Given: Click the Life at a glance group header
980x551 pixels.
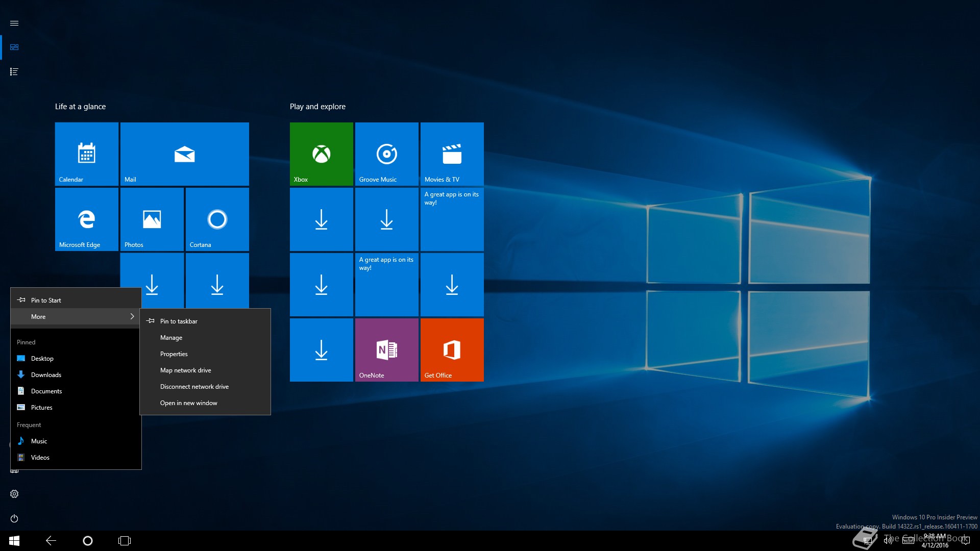Looking at the screenshot, I should pos(80,107).
